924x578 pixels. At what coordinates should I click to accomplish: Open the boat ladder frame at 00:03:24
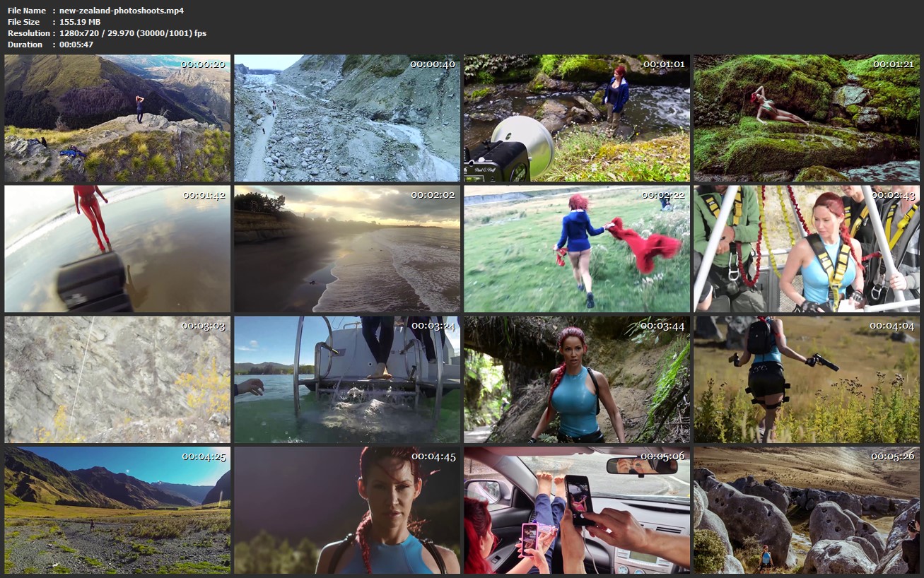347,379
